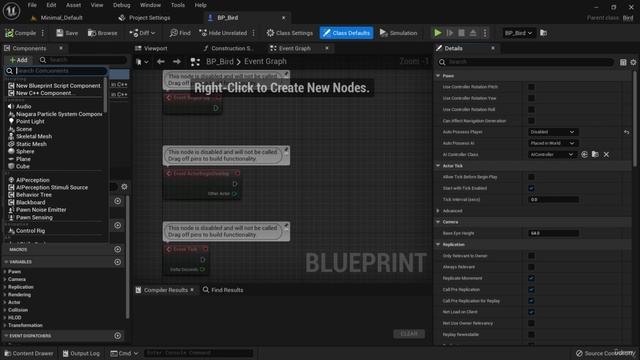The width and height of the screenshot is (640, 360).
Task: Open the play options three-dot menu
Action: pyautogui.click(x=485, y=33)
